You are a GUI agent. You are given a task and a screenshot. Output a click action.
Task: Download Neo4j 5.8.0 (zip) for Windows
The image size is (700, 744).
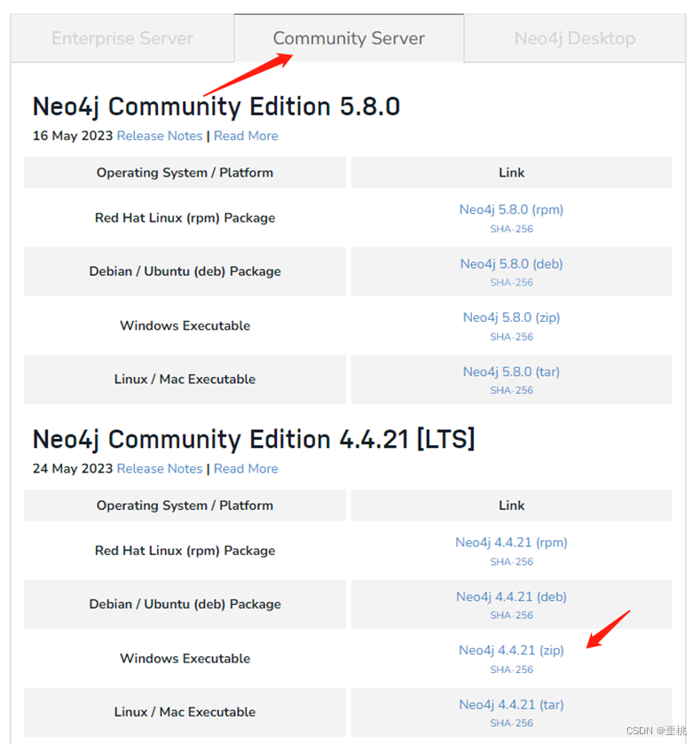(511, 317)
